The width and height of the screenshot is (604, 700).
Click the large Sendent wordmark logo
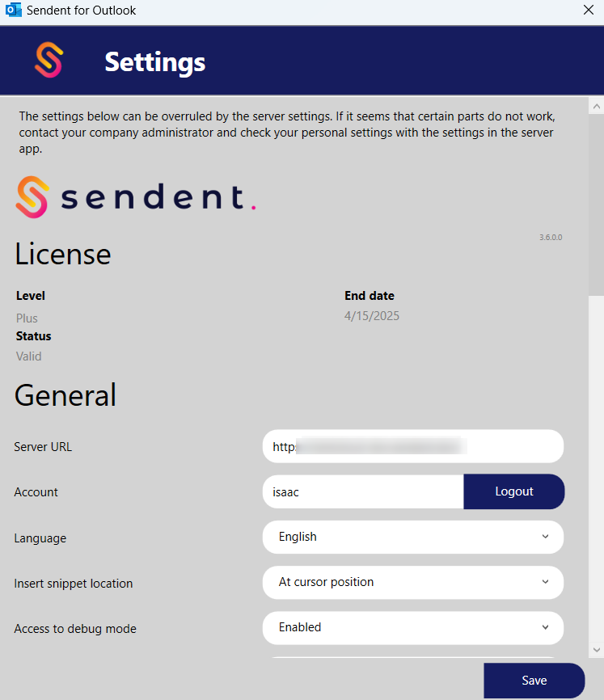(x=136, y=198)
